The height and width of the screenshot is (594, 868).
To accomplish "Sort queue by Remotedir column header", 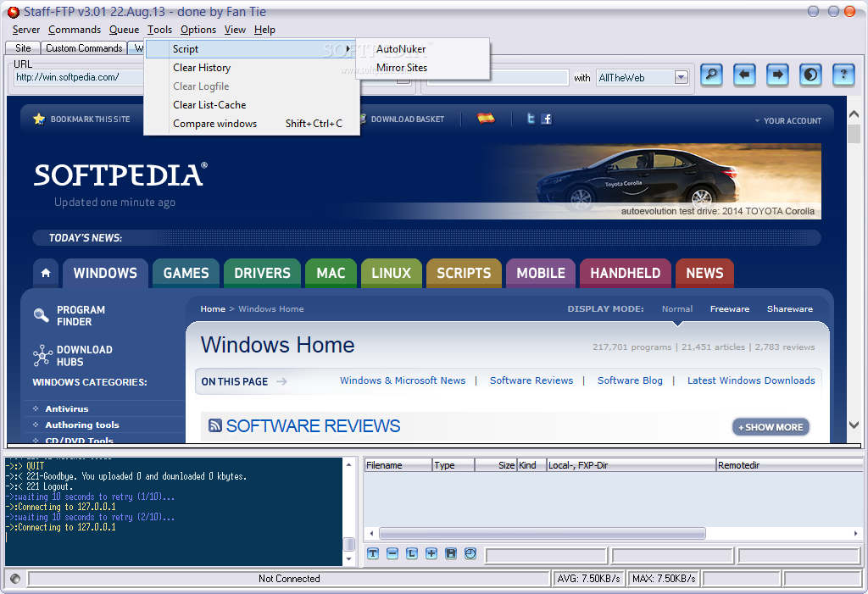I will (x=789, y=465).
